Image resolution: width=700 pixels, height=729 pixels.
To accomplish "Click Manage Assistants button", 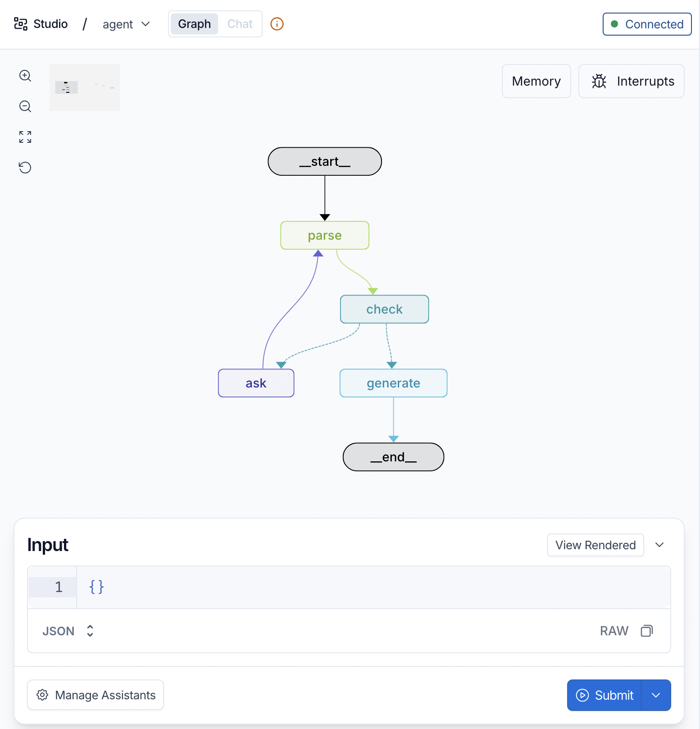I will pos(95,695).
